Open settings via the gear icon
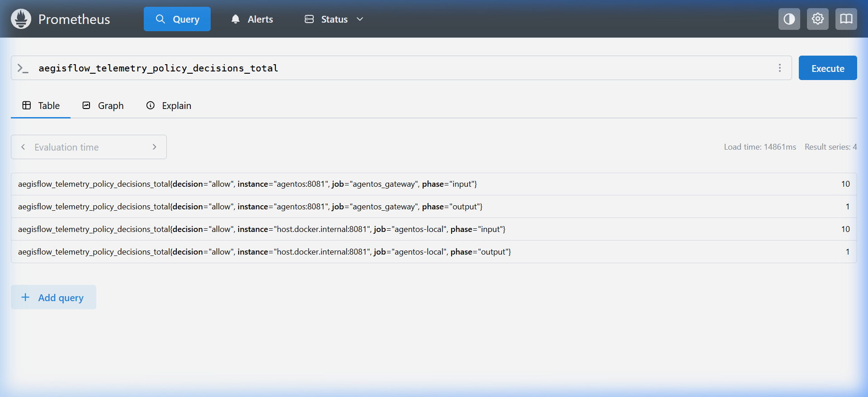This screenshot has height=397, width=868. [x=818, y=19]
